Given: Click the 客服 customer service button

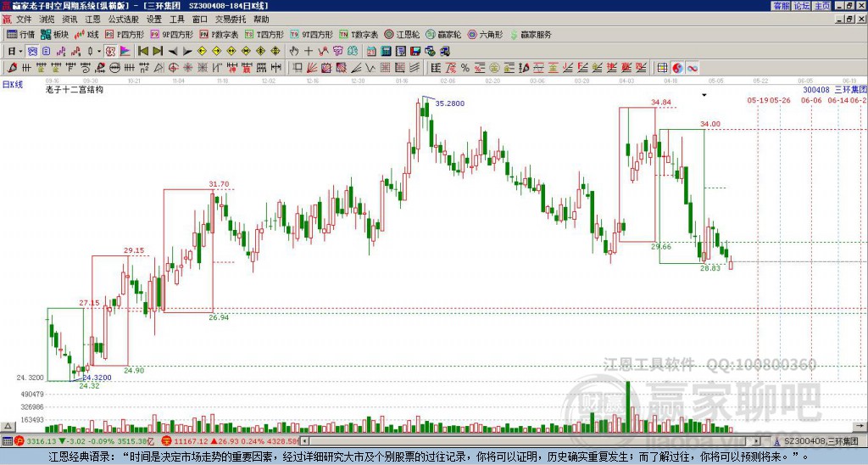Looking at the screenshot, I should [x=782, y=6].
